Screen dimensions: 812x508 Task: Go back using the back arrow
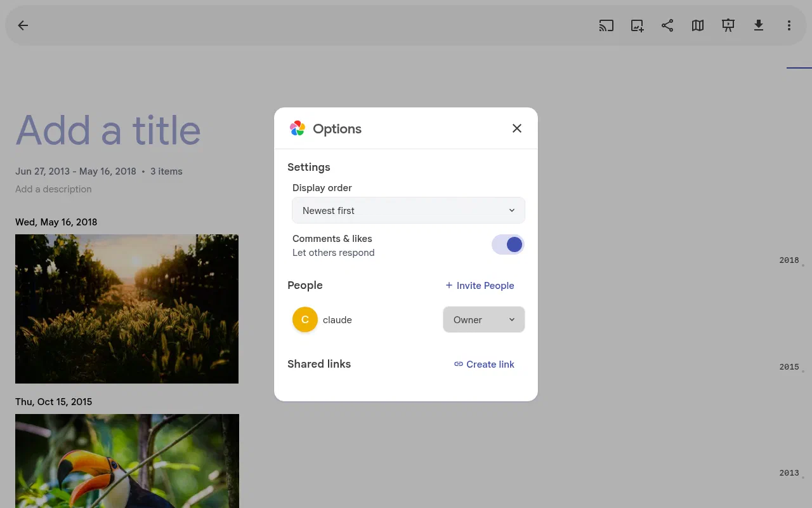(23, 25)
